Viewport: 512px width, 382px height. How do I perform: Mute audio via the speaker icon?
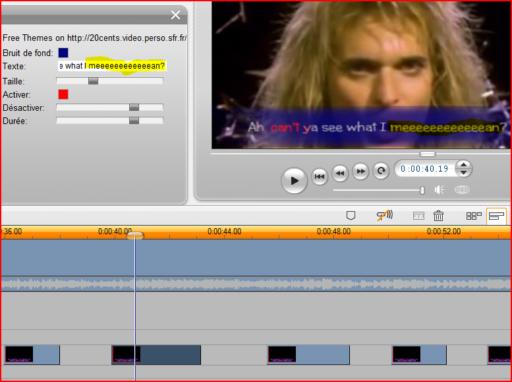(x=439, y=190)
